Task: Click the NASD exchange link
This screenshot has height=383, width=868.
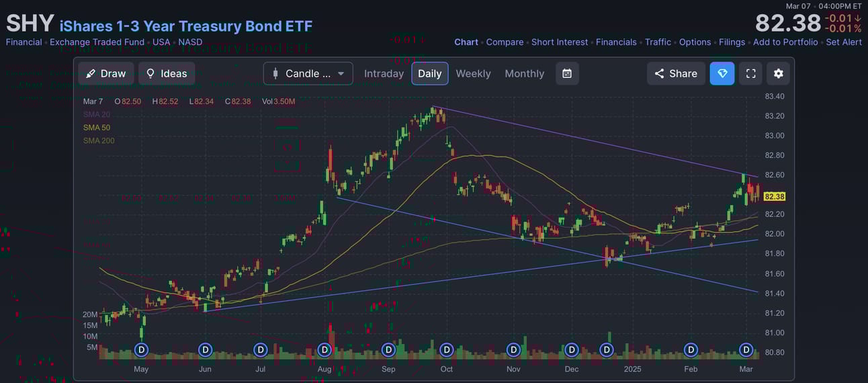Action: tap(190, 42)
